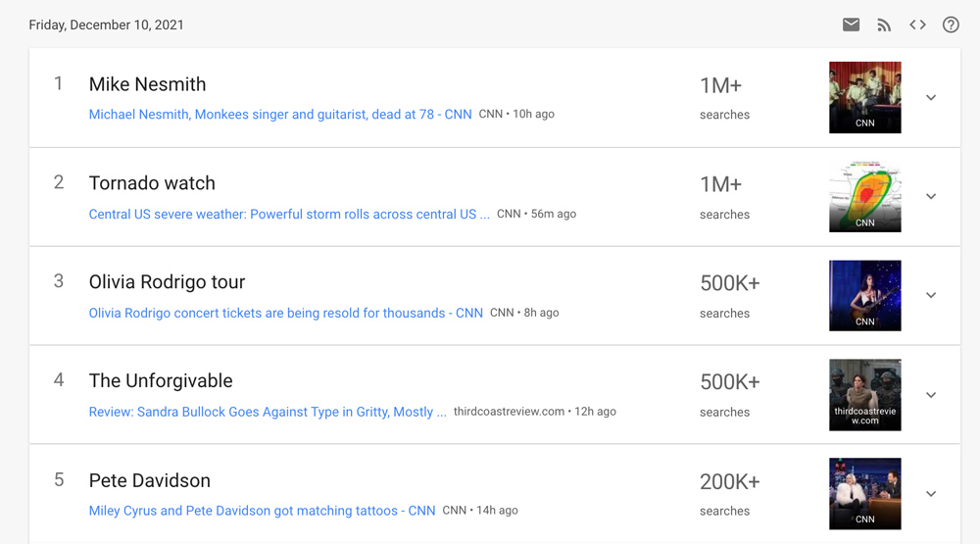
Task: Expand the Olivia Rodrigo tour row
Action: pyautogui.click(x=931, y=295)
